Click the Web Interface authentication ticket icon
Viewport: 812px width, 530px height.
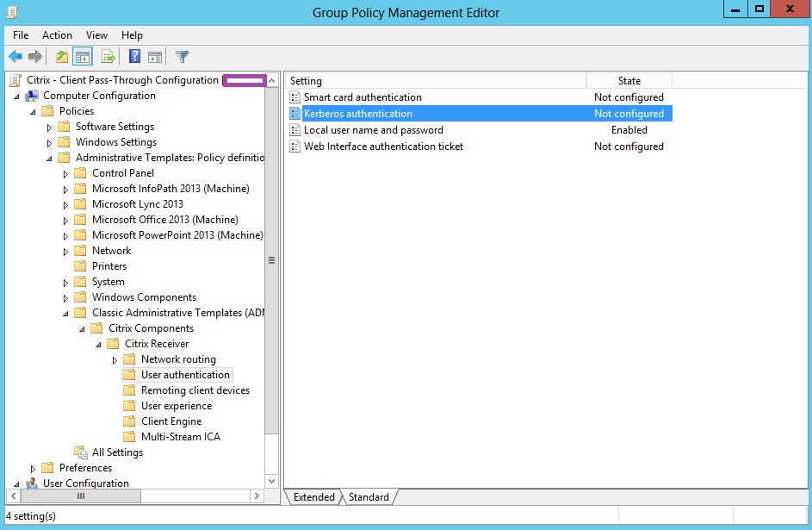point(294,147)
